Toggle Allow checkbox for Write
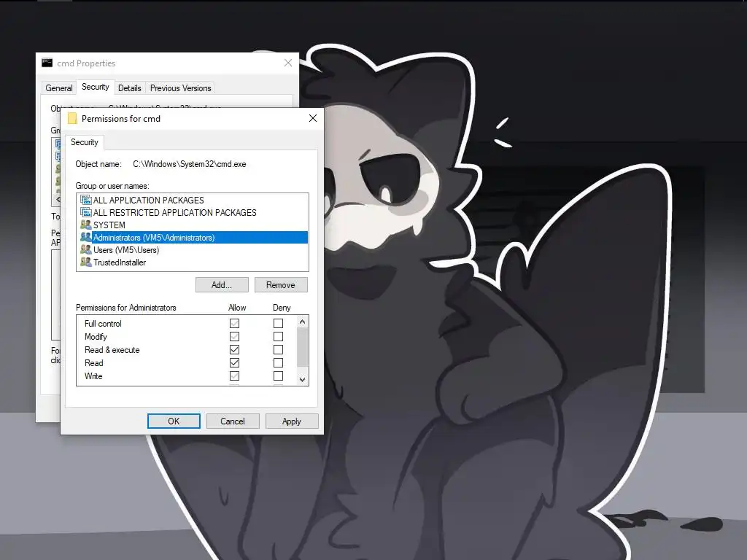 click(234, 376)
